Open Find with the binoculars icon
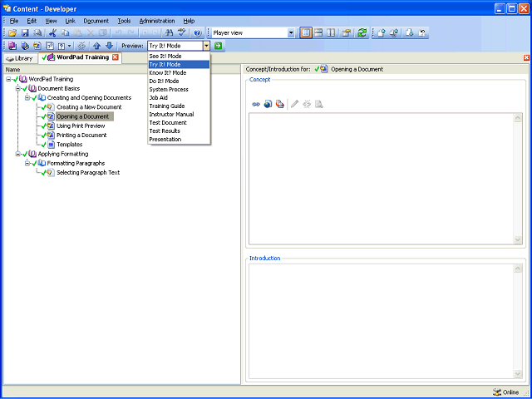 click(169, 33)
